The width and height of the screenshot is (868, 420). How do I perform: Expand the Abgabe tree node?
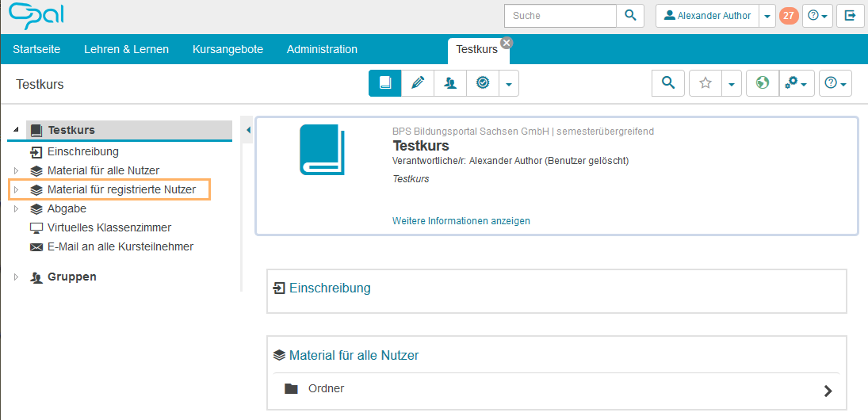[15, 209]
